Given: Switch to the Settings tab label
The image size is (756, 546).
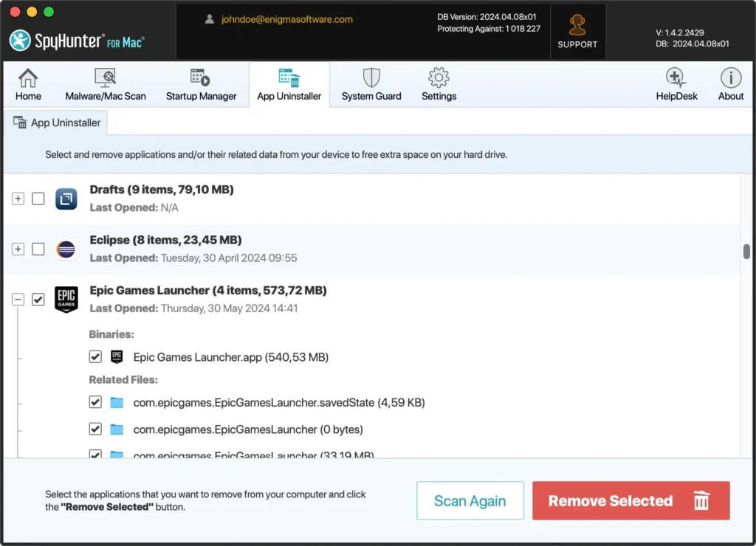Looking at the screenshot, I should 439,96.
